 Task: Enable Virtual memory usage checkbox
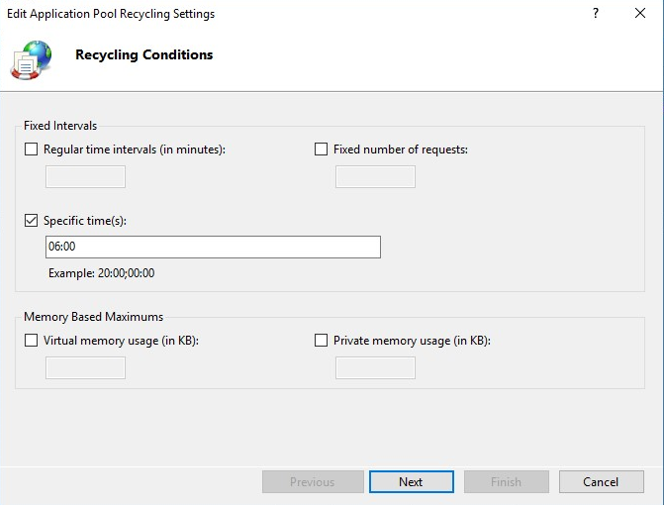point(32,341)
